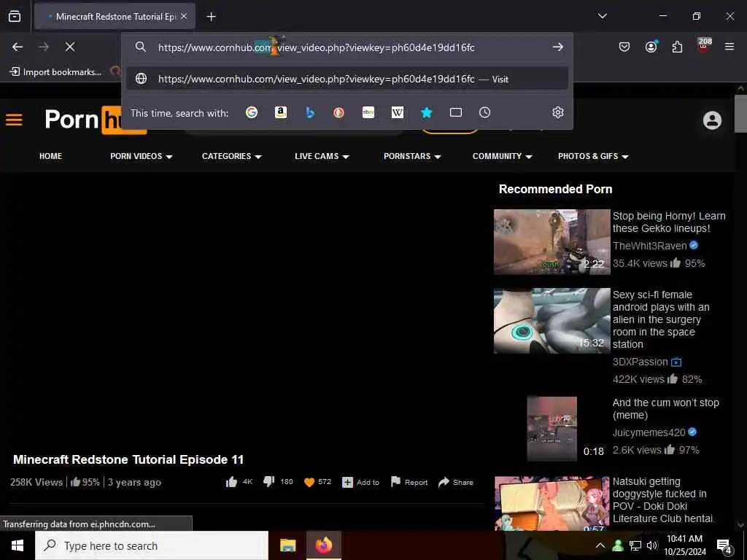Select the Visit URL suggestion row
747x560 pixels.
[x=347, y=79]
